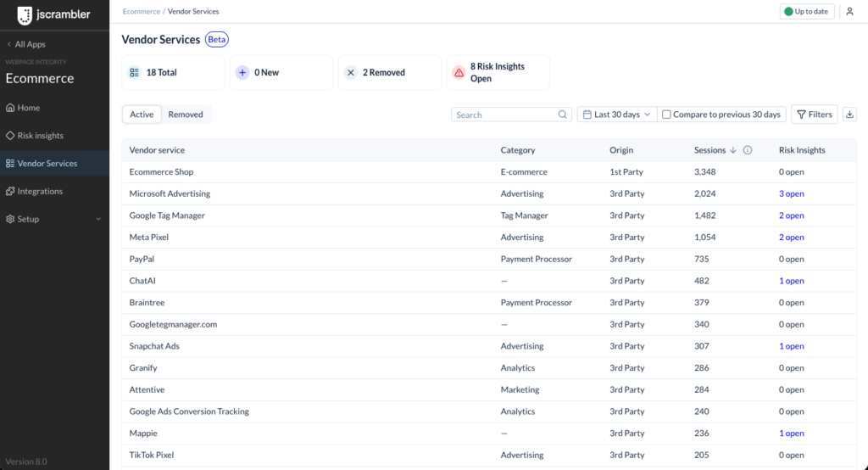Open Mappie 1 open link
The width and height of the screenshot is (868, 470).
coord(791,433)
